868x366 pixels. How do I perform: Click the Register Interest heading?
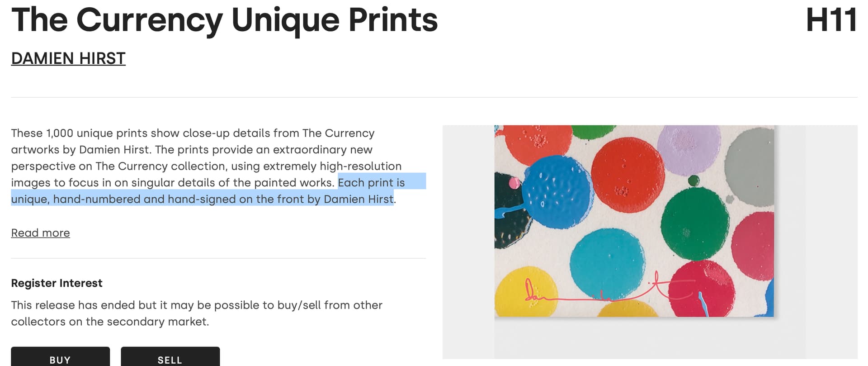(x=57, y=283)
